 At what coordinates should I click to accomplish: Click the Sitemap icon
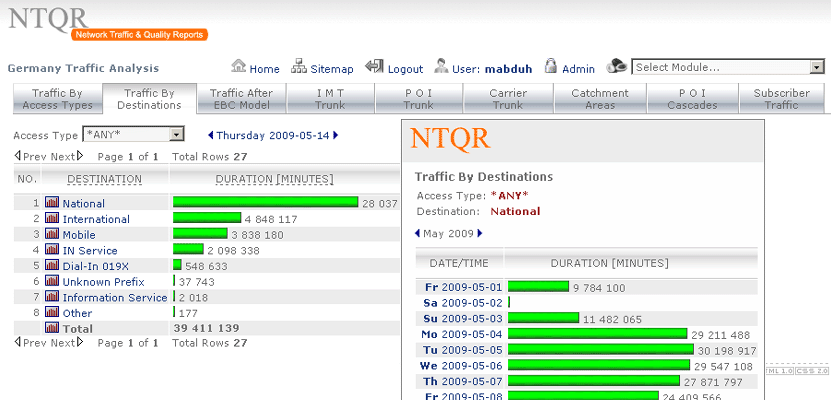(299, 67)
